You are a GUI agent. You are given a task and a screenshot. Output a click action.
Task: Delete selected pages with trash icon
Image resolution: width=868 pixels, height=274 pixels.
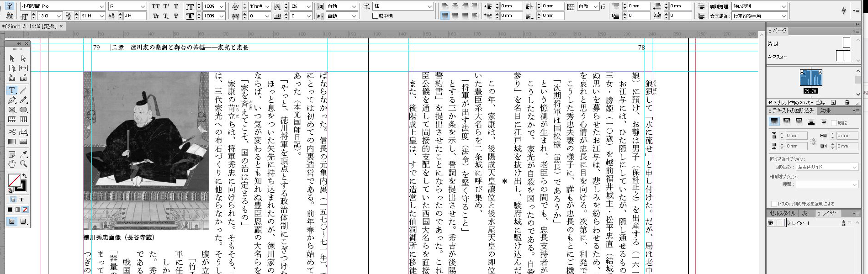tap(847, 103)
